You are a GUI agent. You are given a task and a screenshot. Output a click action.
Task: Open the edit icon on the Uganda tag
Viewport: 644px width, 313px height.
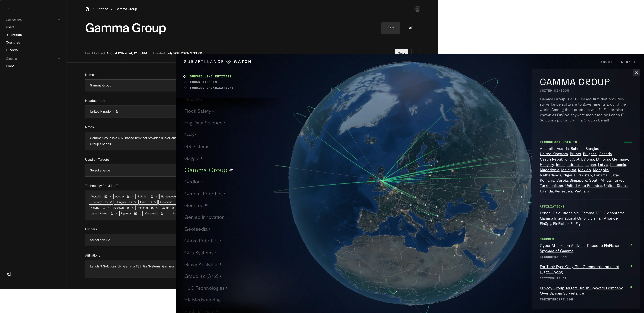pos(136,214)
